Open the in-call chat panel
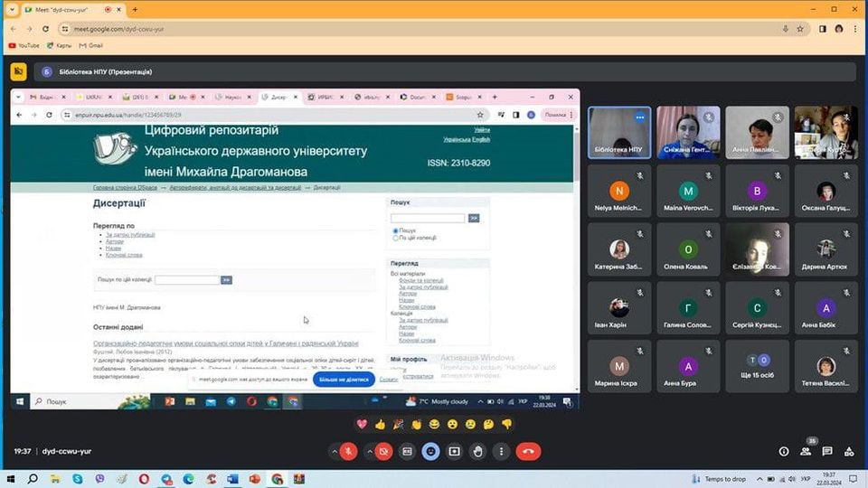Image resolution: width=868 pixels, height=488 pixels. [827, 452]
